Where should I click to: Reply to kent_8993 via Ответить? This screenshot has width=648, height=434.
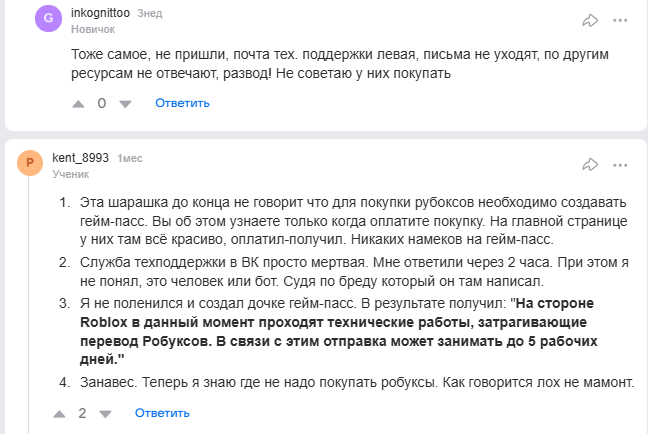tap(162, 413)
